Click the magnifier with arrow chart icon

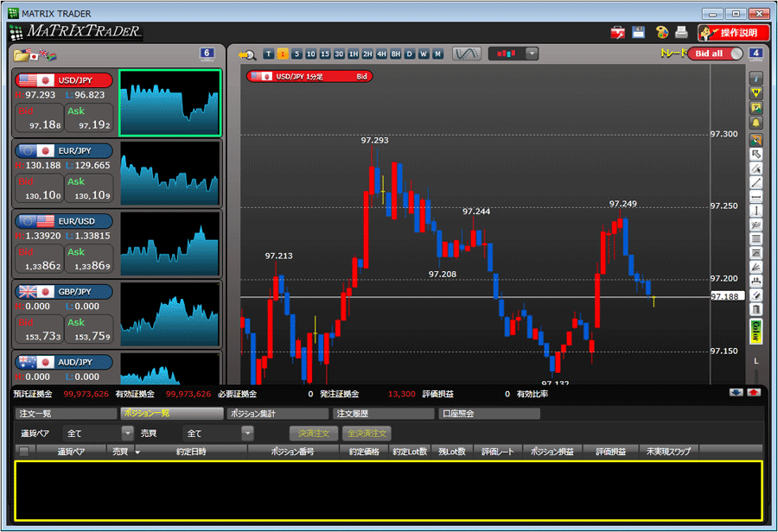(x=246, y=54)
